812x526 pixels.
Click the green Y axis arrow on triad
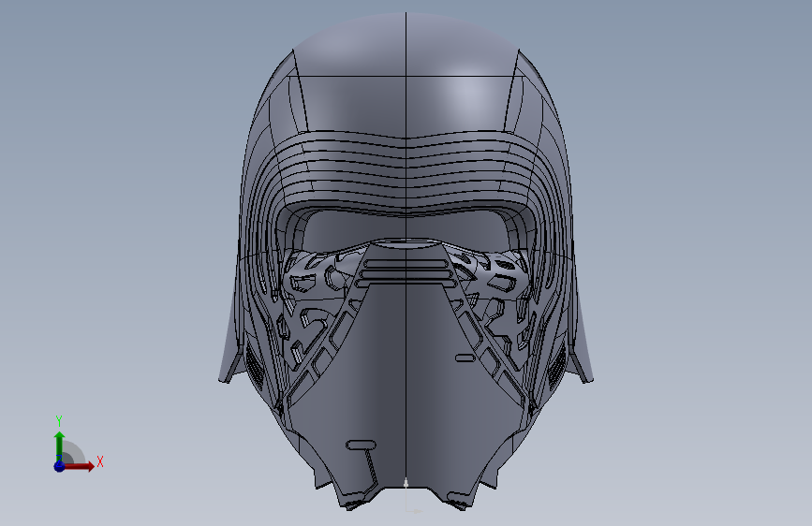[59, 446]
